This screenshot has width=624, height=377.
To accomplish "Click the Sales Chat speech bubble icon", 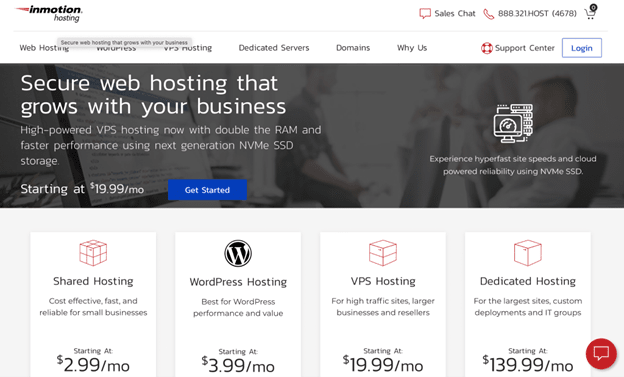I will (425, 14).
